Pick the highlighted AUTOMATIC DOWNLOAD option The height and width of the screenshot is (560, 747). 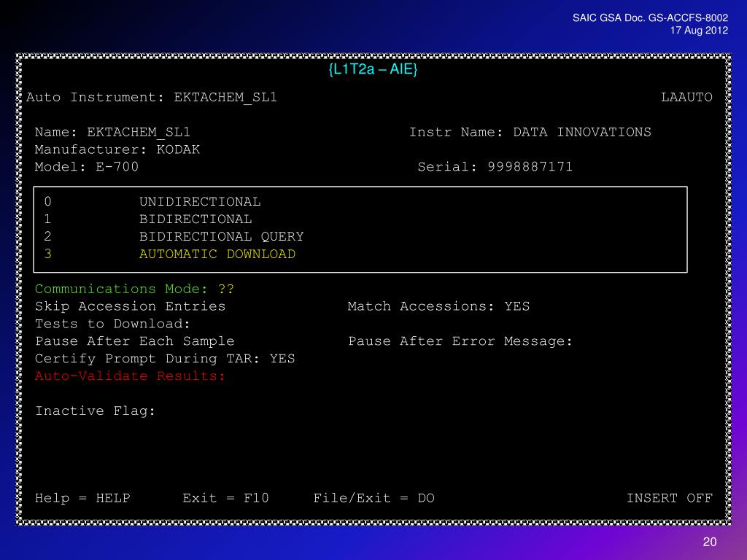coord(169,254)
